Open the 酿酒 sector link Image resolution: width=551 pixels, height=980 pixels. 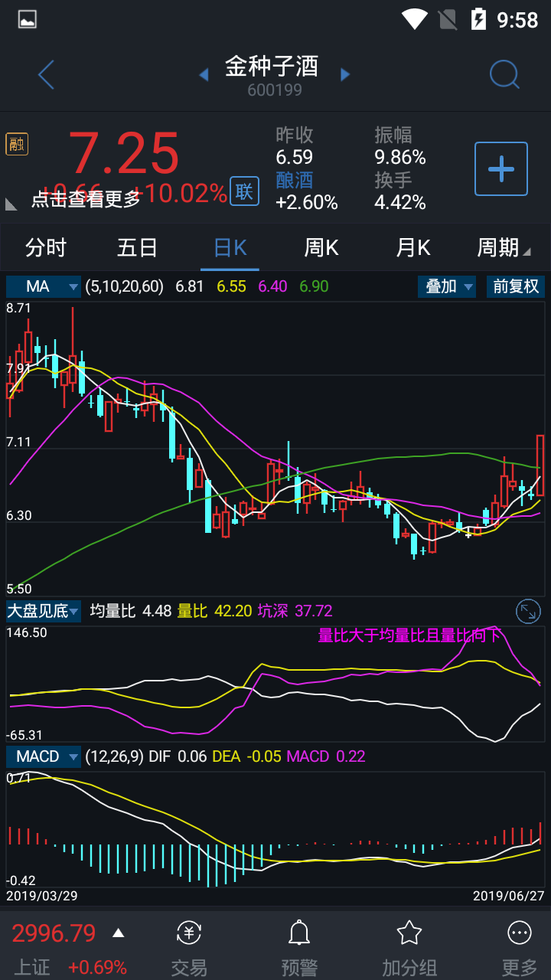295,180
